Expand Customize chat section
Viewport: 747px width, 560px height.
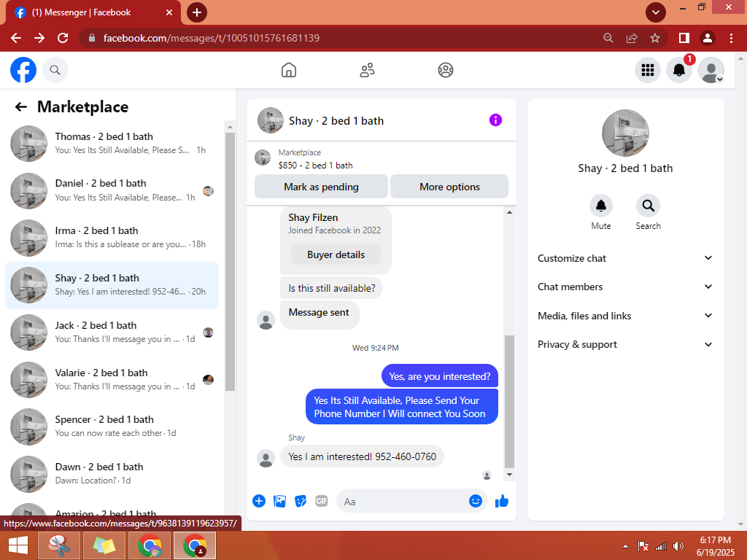625,258
